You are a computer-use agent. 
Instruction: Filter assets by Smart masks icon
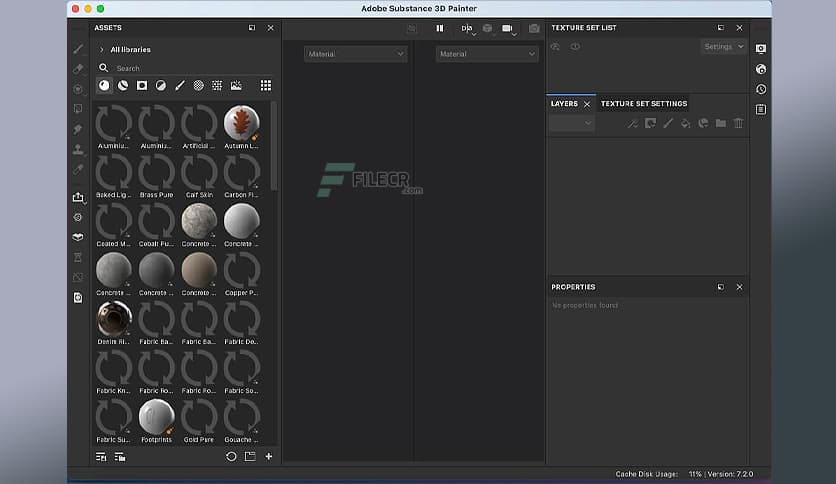pos(142,85)
